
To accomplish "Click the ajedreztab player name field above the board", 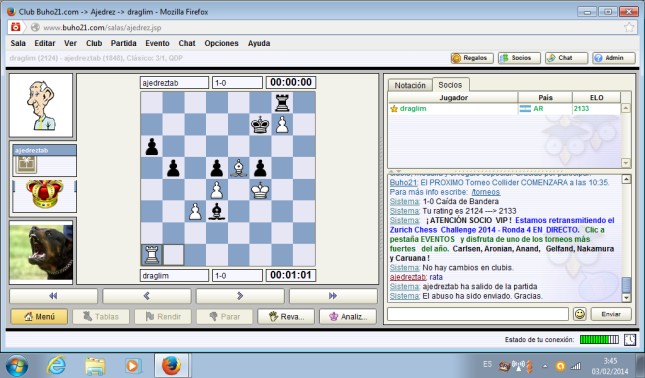I will coord(174,83).
